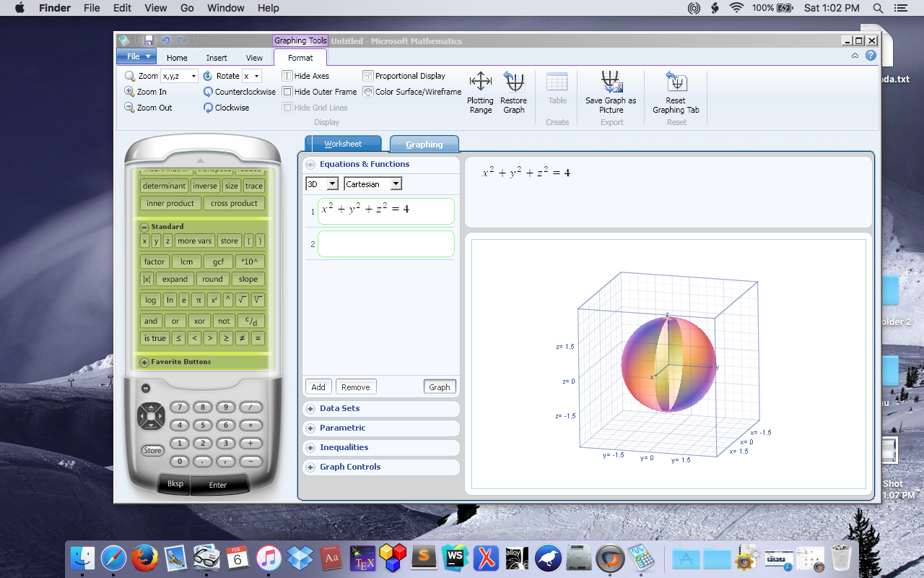Click the Clockwise rotate icon
Viewport: 924px width, 578px height.
tap(226, 107)
